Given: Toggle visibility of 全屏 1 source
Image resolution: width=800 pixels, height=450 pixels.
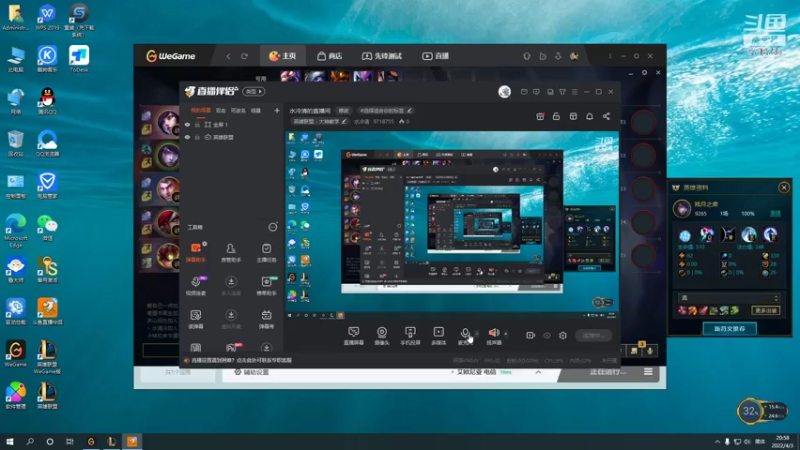Looking at the screenshot, I should pyautogui.click(x=187, y=124).
